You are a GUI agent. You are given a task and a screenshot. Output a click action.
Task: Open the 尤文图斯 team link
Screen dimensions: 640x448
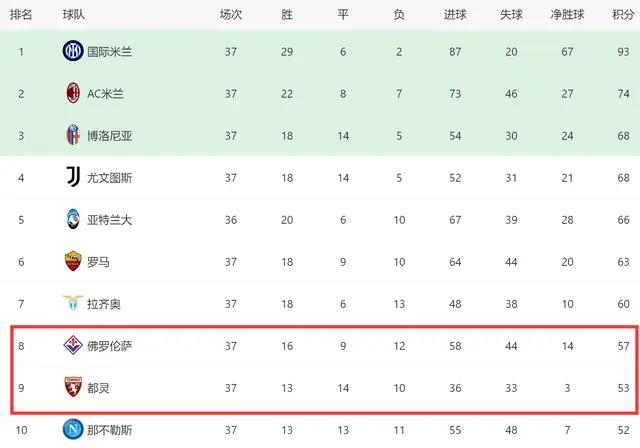point(109,178)
